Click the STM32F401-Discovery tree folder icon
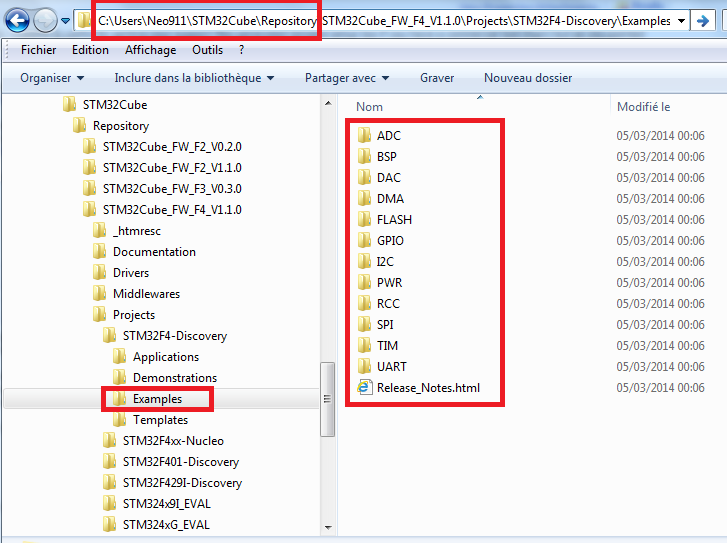The height and width of the screenshot is (543, 727). click(x=109, y=461)
